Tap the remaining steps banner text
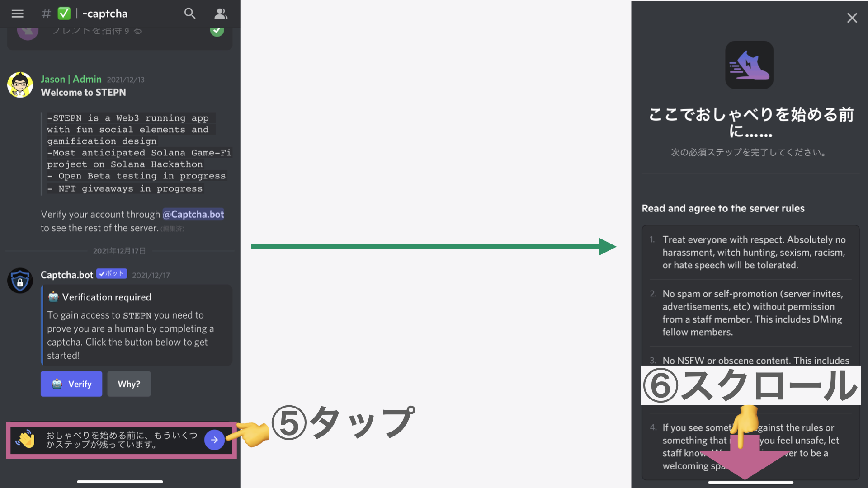 click(x=122, y=440)
